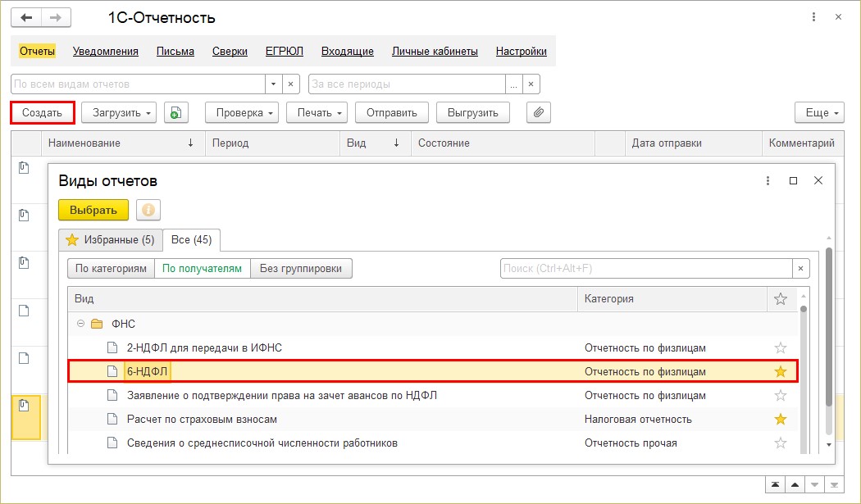861x504 pixels.
Task: Switch to the Все (45) tab
Action: pos(192,240)
